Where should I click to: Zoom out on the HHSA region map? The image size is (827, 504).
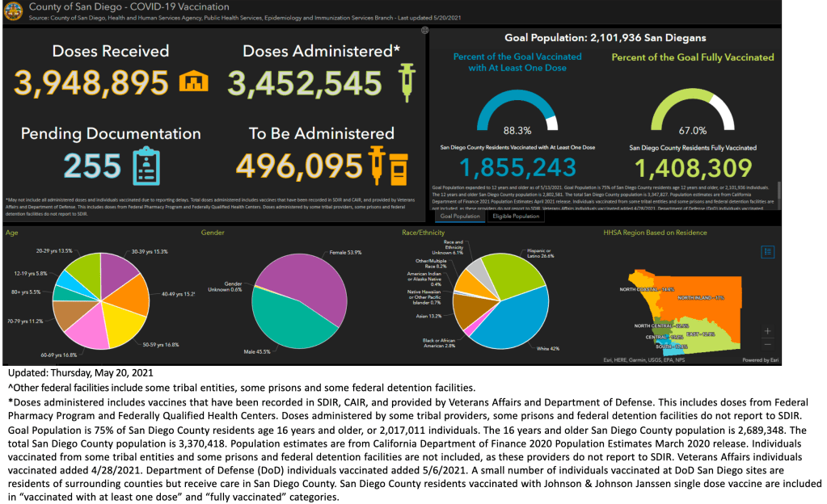tap(768, 345)
